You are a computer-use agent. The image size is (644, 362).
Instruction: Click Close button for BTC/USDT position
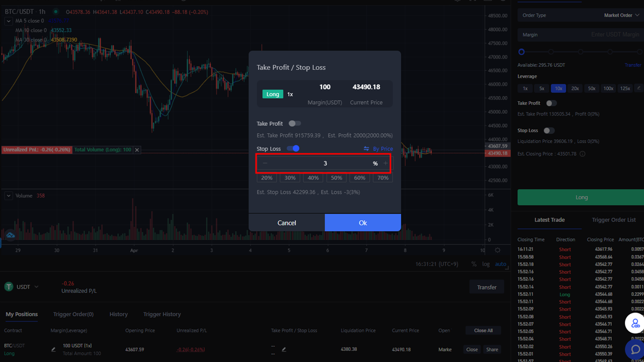click(472, 349)
